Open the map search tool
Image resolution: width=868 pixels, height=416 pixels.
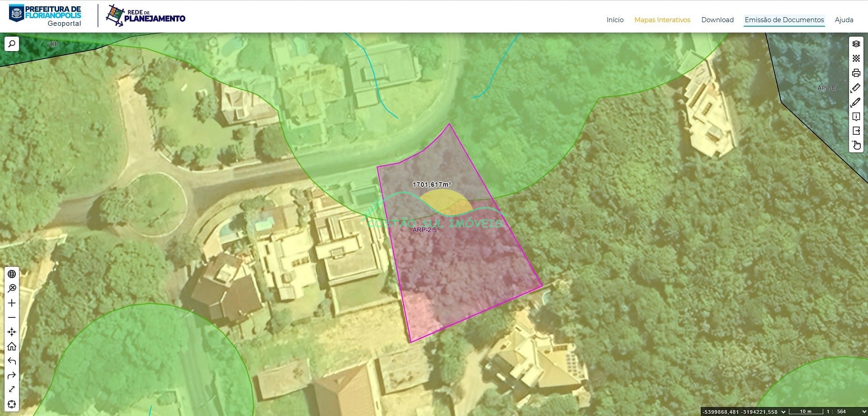pos(12,44)
